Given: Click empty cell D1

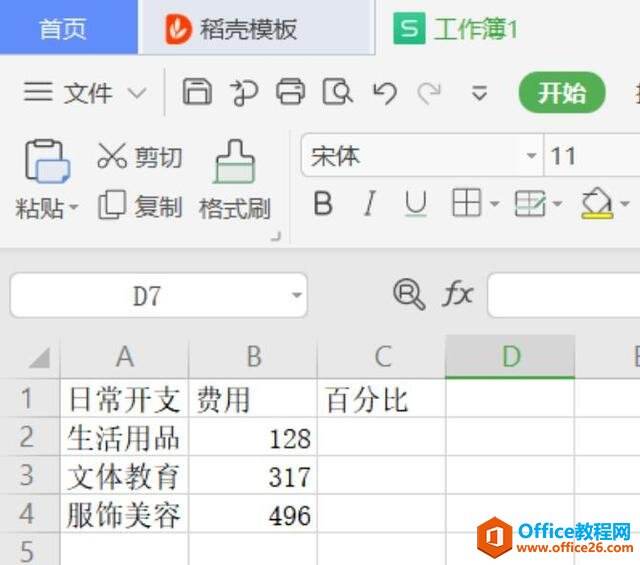Looking at the screenshot, I should pos(510,399).
